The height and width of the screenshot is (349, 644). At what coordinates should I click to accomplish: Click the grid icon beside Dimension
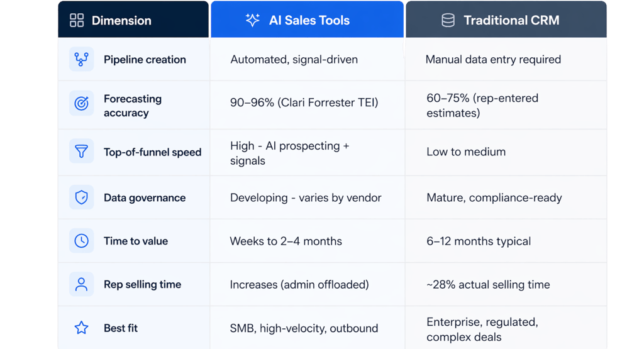pos(77,20)
